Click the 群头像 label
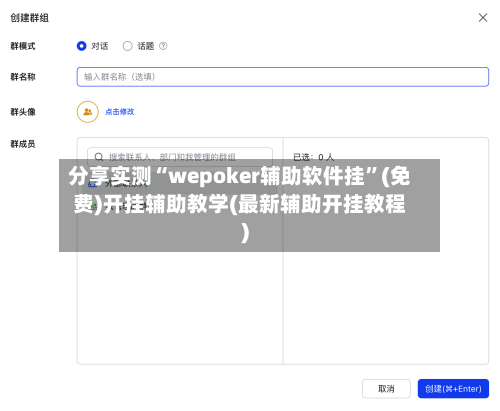 tap(23, 112)
